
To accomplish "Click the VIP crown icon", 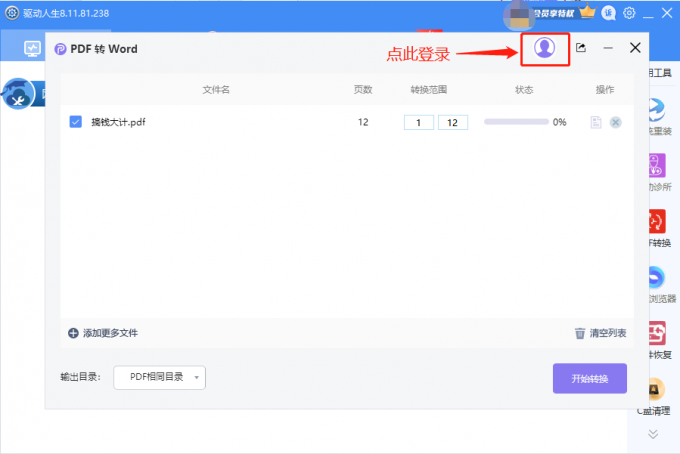I will (x=587, y=13).
